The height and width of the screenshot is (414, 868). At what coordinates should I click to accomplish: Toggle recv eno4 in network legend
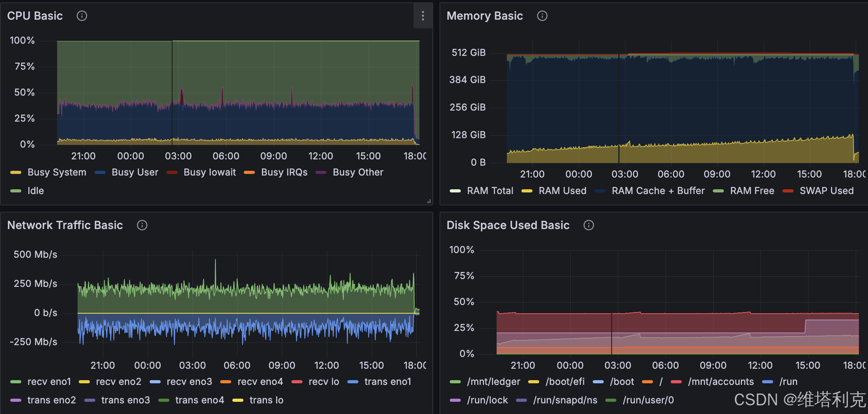(260, 382)
